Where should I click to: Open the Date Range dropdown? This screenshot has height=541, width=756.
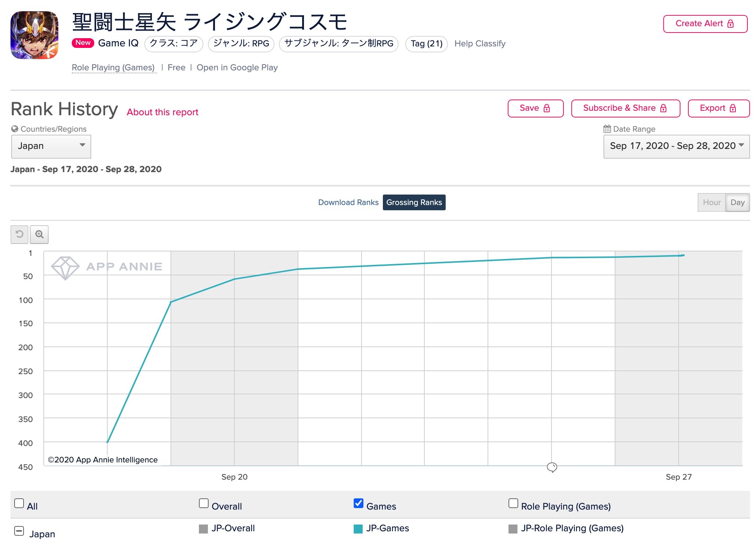[676, 146]
